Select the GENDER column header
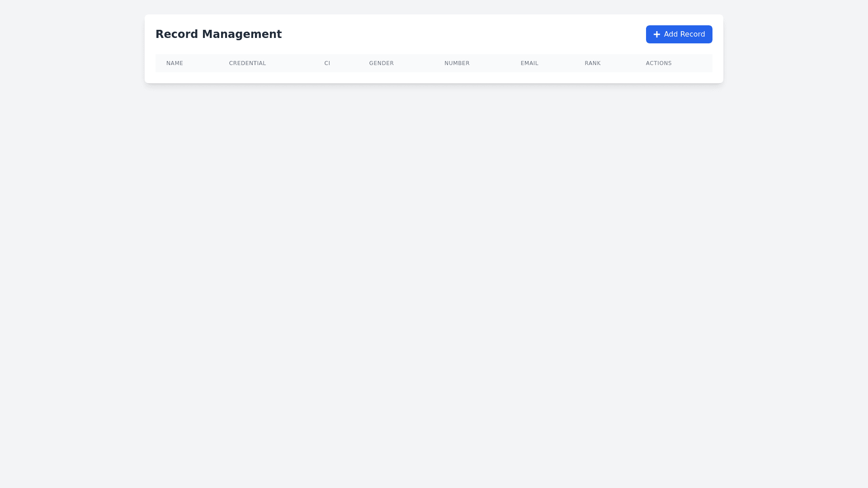 381,63
